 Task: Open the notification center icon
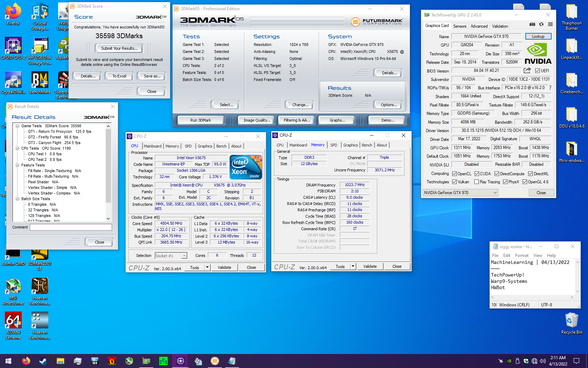click(576, 361)
